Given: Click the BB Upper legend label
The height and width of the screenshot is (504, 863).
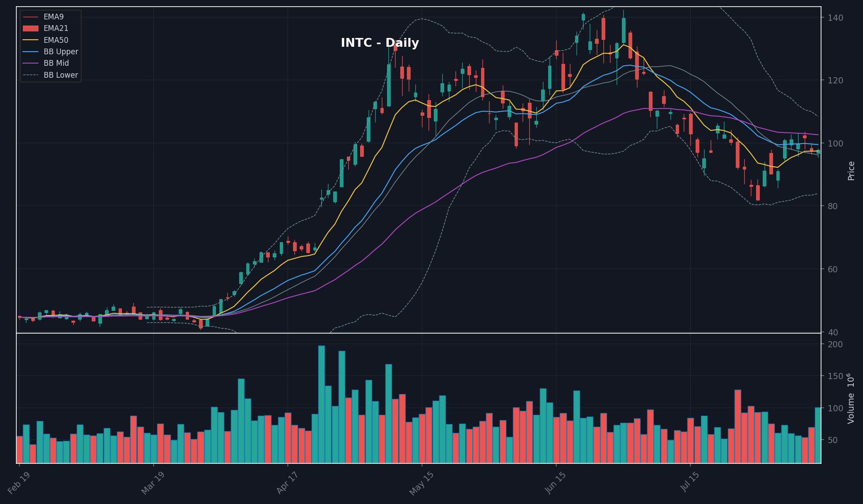Looking at the screenshot, I should click(61, 52).
